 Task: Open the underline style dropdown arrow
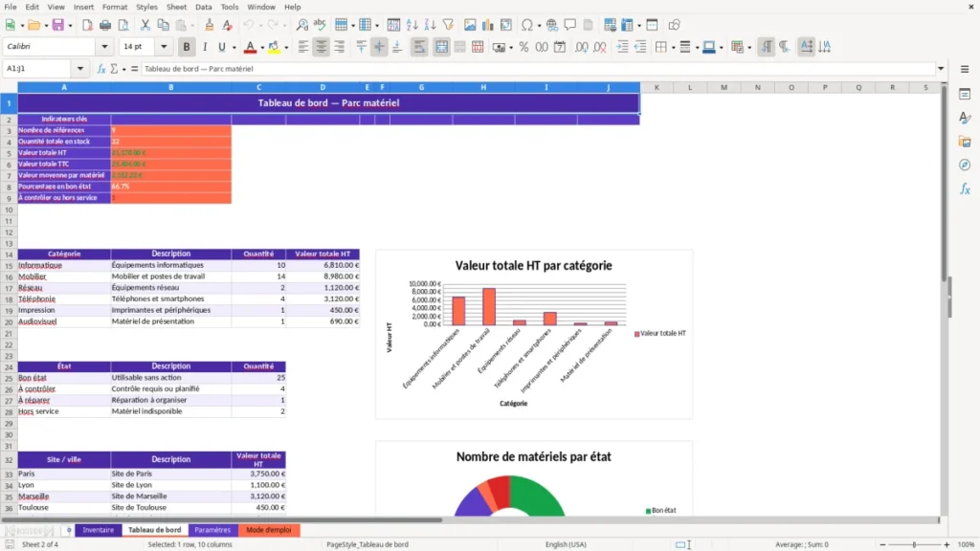(x=234, y=48)
